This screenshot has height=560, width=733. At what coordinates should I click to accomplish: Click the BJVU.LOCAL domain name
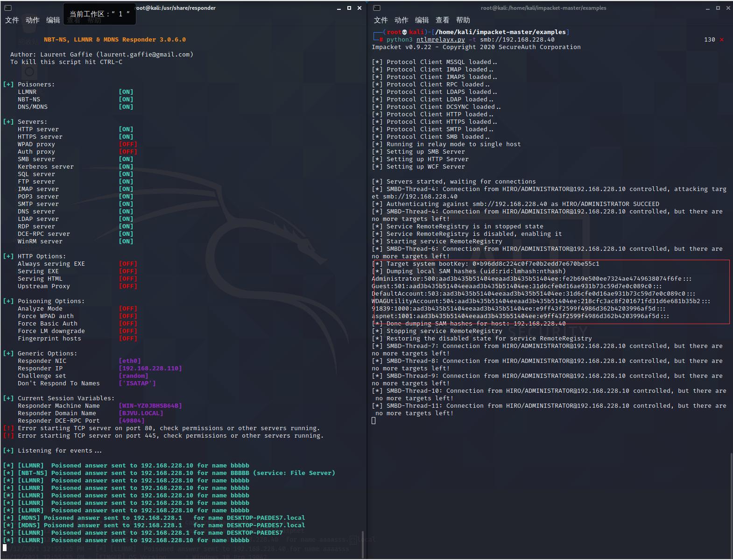141,413
